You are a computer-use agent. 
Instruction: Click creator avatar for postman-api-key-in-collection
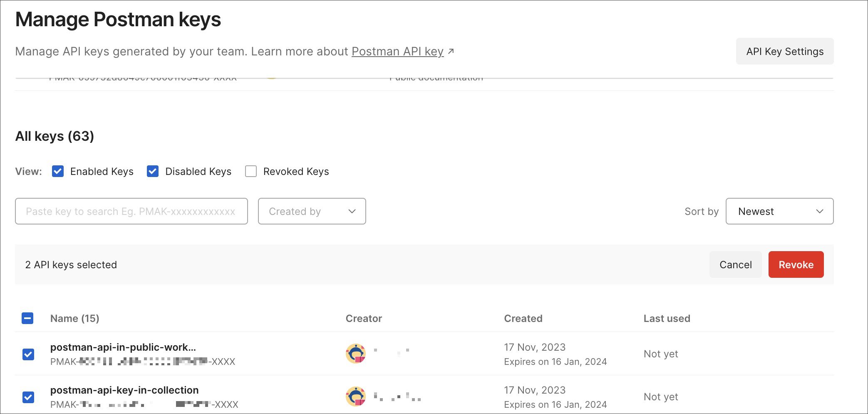(356, 397)
